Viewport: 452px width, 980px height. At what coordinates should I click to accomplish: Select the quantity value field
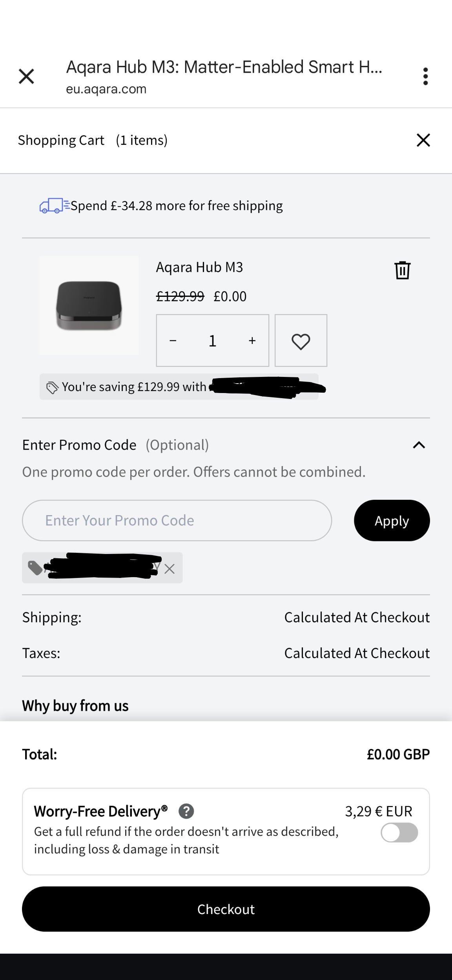pos(213,341)
